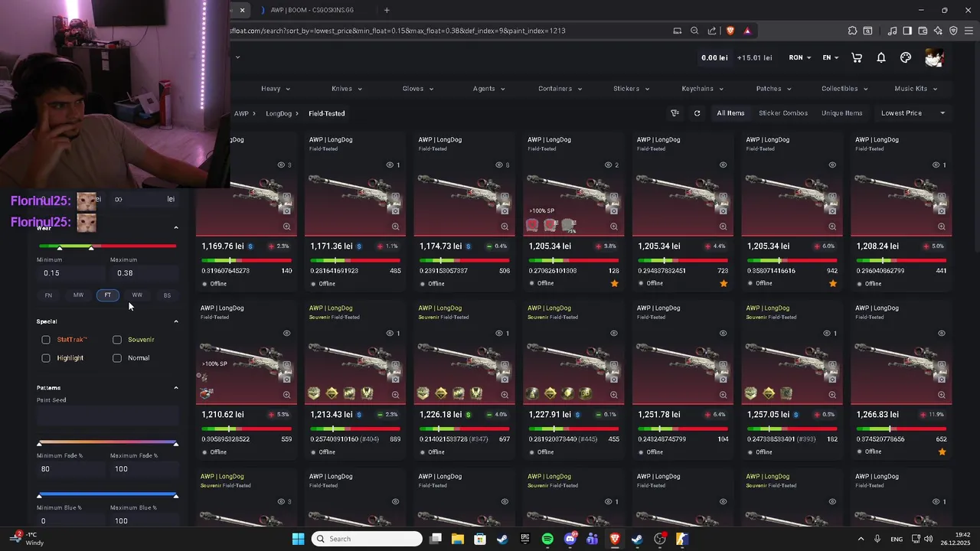Click the Brave VPN shield icon
Viewport: 980px width, 551px height.
point(953,31)
